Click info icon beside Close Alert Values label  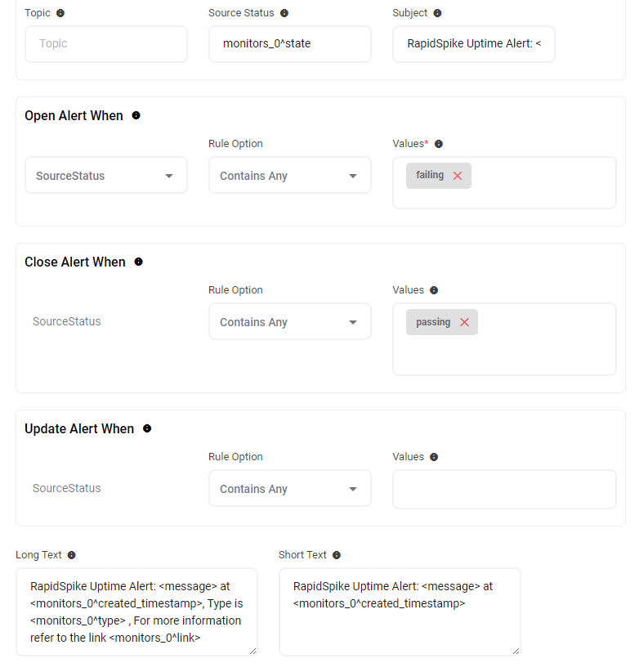[433, 289]
